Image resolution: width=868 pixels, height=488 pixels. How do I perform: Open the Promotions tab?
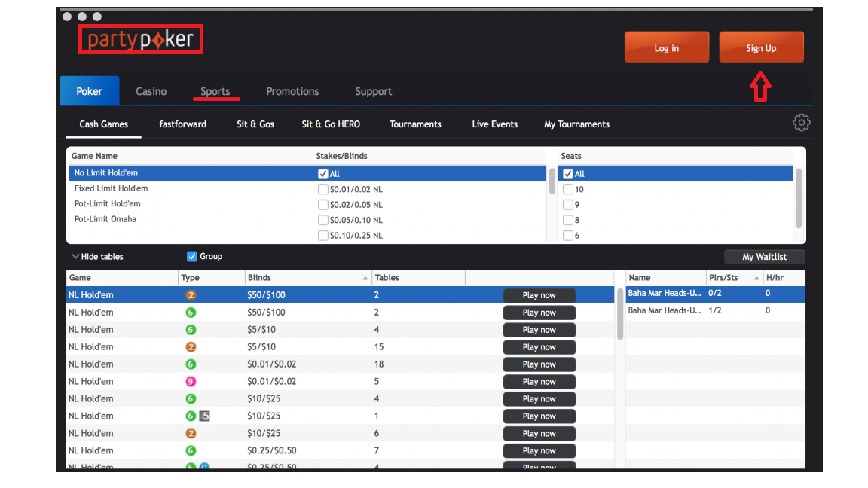tap(292, 91)
